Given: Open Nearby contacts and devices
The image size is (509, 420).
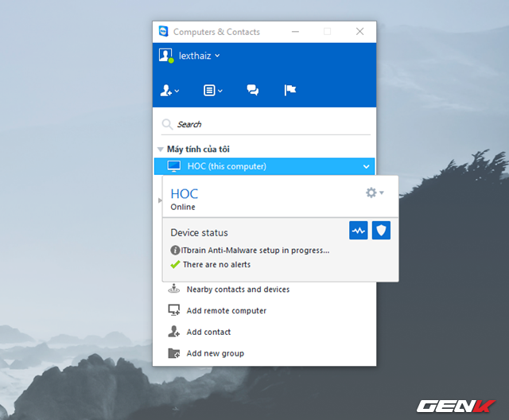Looking at the screenshot, I should (x=237, y=290).
